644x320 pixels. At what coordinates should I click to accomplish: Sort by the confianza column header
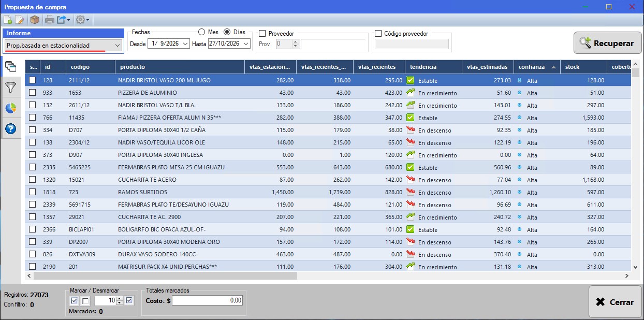pos(537,67)
